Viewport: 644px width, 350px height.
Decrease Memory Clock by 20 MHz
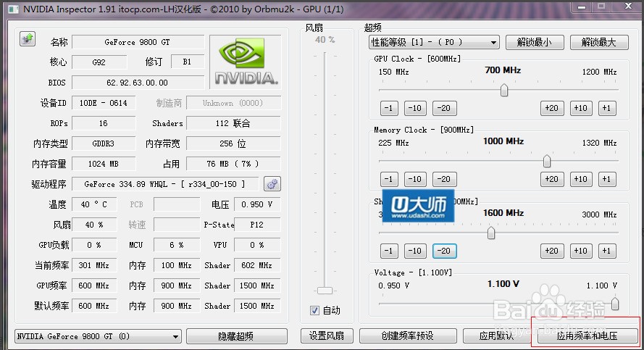tap(444, 179)
